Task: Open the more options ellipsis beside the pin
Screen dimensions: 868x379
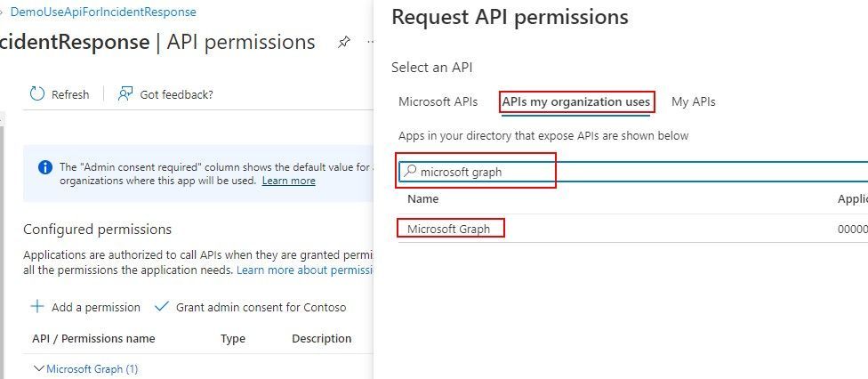Action: click(x=370, y=42)
